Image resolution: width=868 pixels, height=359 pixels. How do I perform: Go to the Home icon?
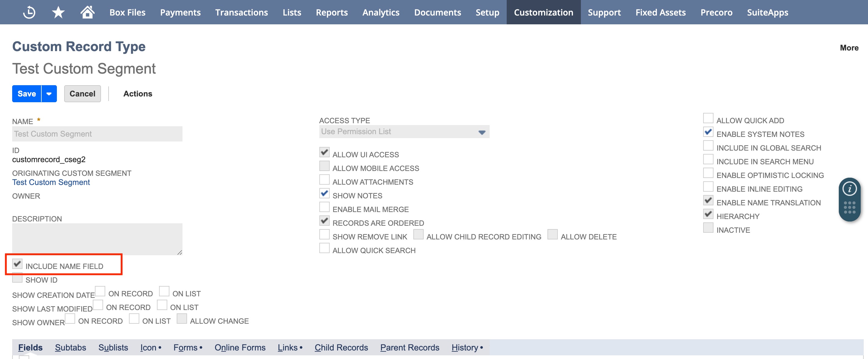(87, 12)
